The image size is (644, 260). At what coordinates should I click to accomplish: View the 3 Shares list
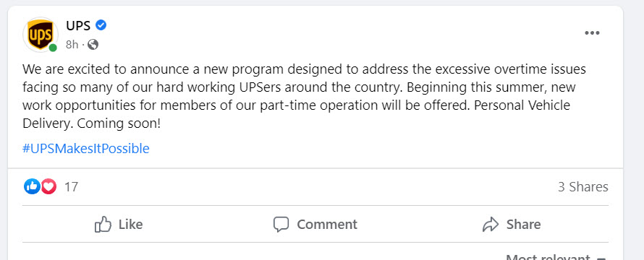(582, 187)
